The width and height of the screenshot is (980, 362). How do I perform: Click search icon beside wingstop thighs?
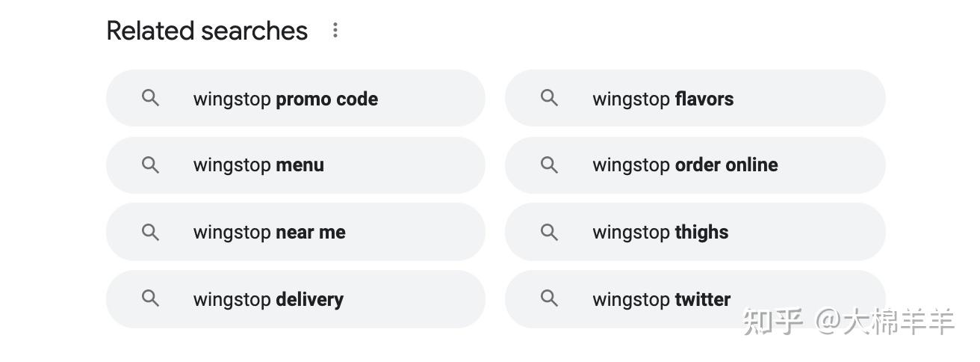(x=550, y=232)
